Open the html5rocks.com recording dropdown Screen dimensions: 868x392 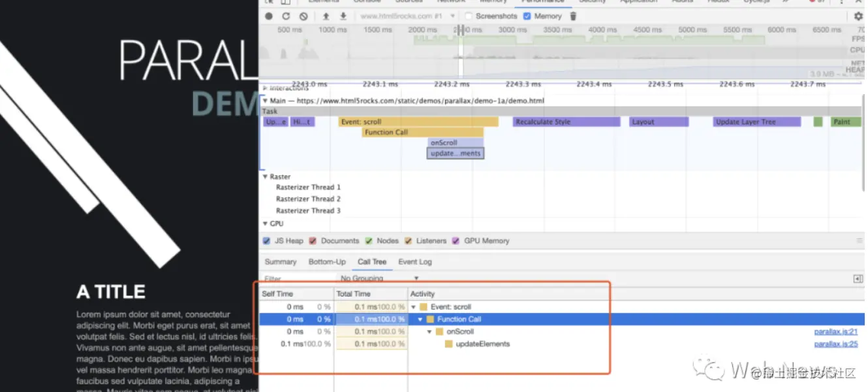pyautogui.click(x=408, y=16)
